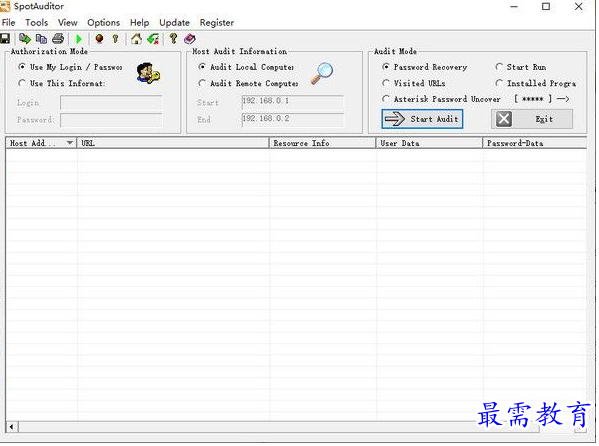Image resolution: width=599 pixels, height=446 pixels.
Task: Click the Password input field
Action: click(x=111, y=120)
